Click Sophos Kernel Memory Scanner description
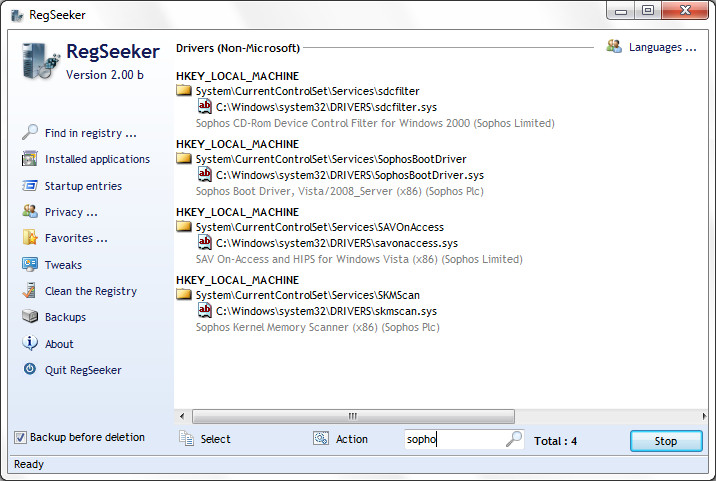The image size is (716, 481). (317, 327)
